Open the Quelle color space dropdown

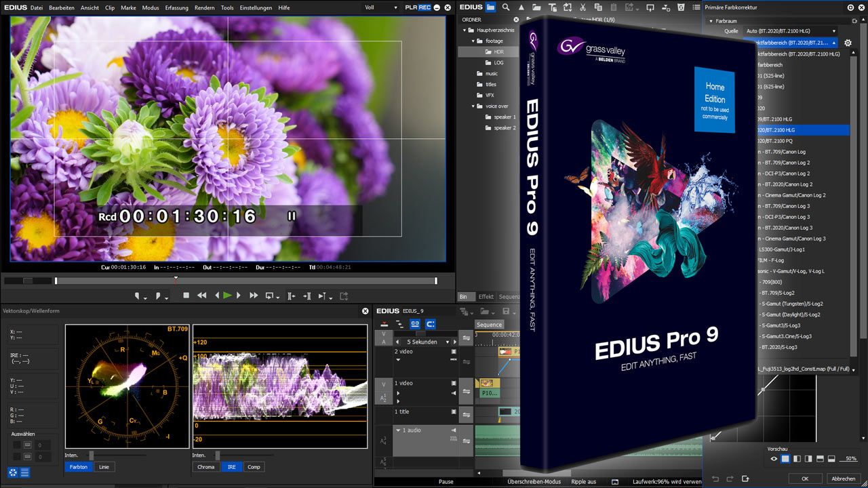tap(790, 31)
